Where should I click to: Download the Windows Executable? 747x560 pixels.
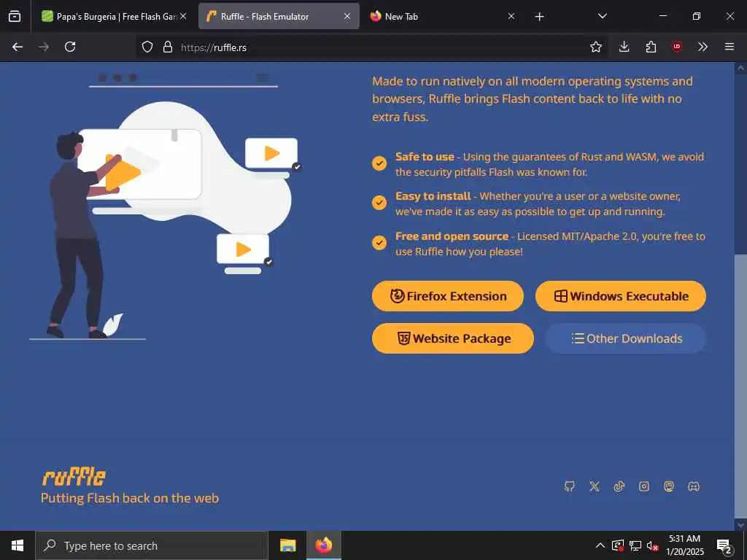click(x=620, y=296)
